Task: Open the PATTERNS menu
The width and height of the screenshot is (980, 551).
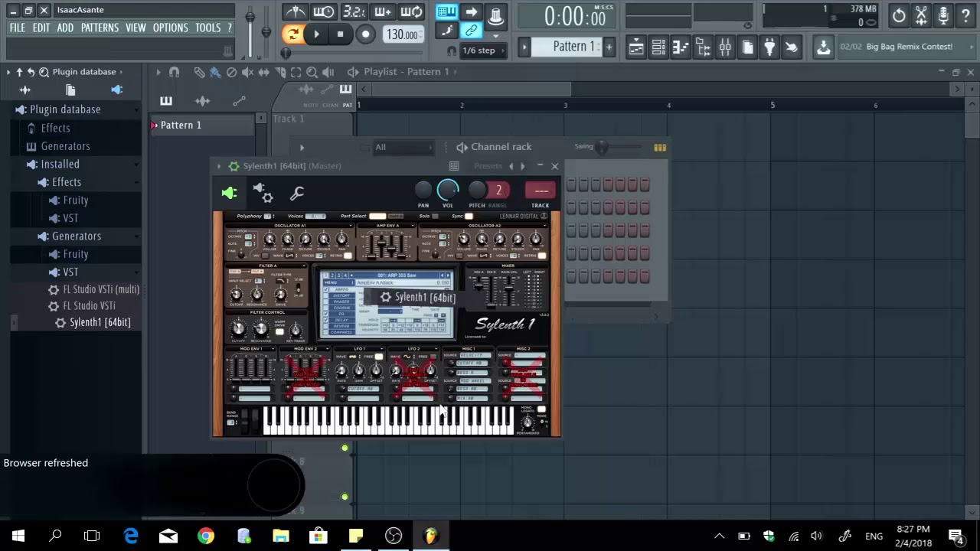Action: 100,28
